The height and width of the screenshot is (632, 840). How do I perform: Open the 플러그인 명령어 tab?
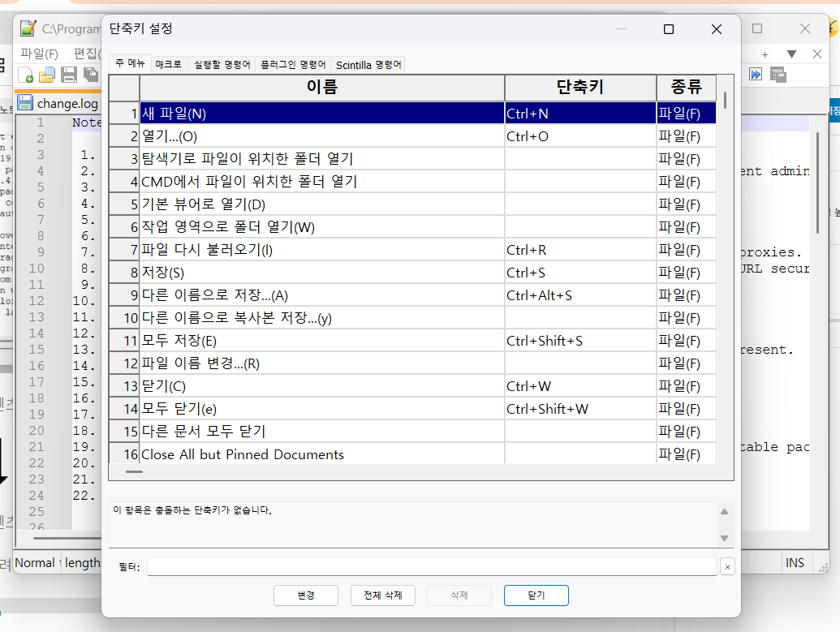[293, 65]
